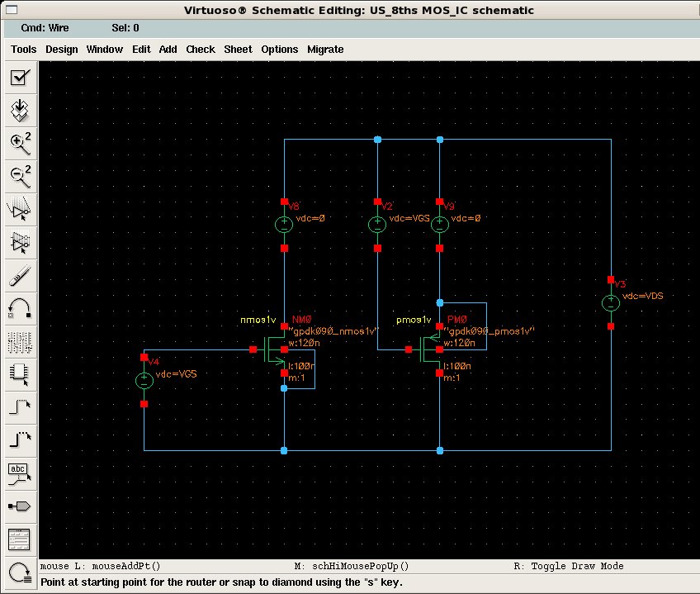Click the w:120n label of NM0
Screen dimensions: 700x594
[304, 343]
